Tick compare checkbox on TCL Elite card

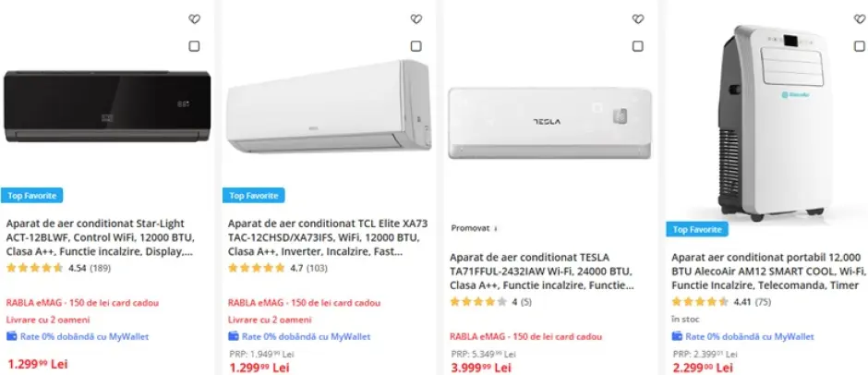tap(416, 46)
